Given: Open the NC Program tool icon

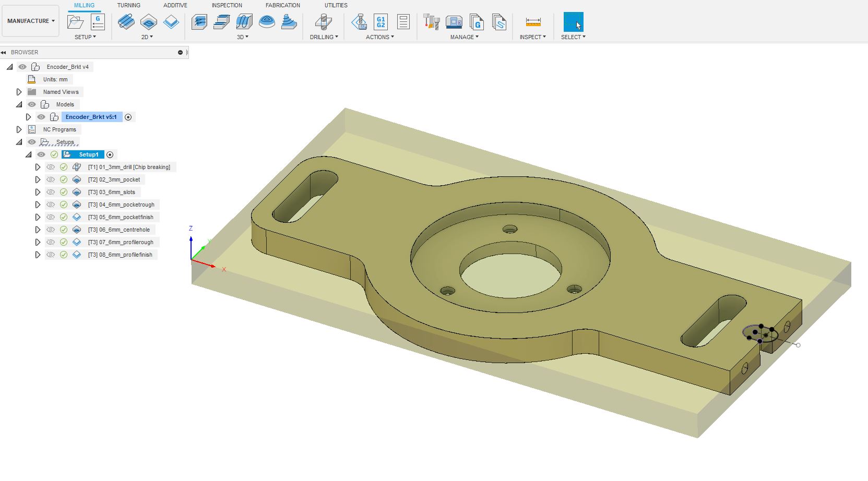Looking at the screenshot, I should pyautogui.click(x=98, y=22).
